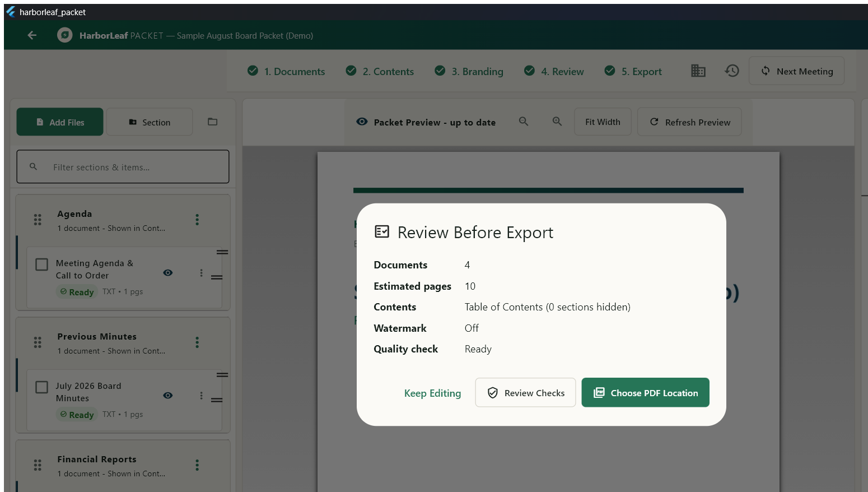Click Refresh Preview
868x492 pixels.
click(689, 122)
